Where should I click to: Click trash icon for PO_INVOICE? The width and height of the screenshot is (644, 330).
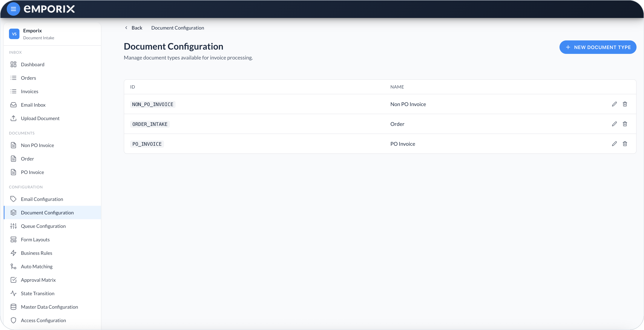point(625,144)
